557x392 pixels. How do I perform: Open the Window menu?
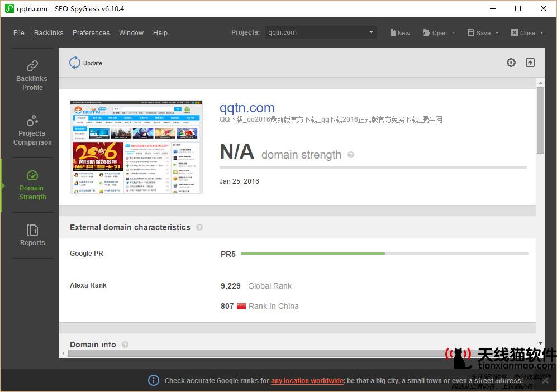click(131, 32)
